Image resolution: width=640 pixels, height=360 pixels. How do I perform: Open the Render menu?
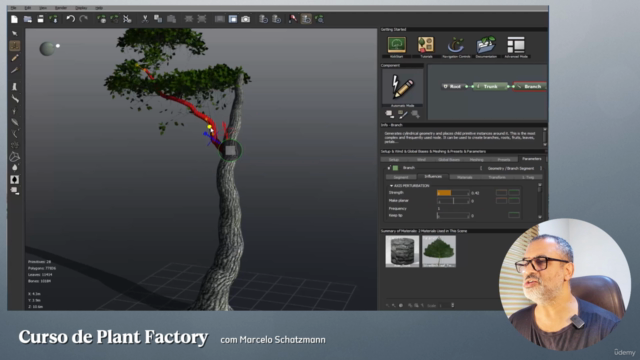coord(60,8)
